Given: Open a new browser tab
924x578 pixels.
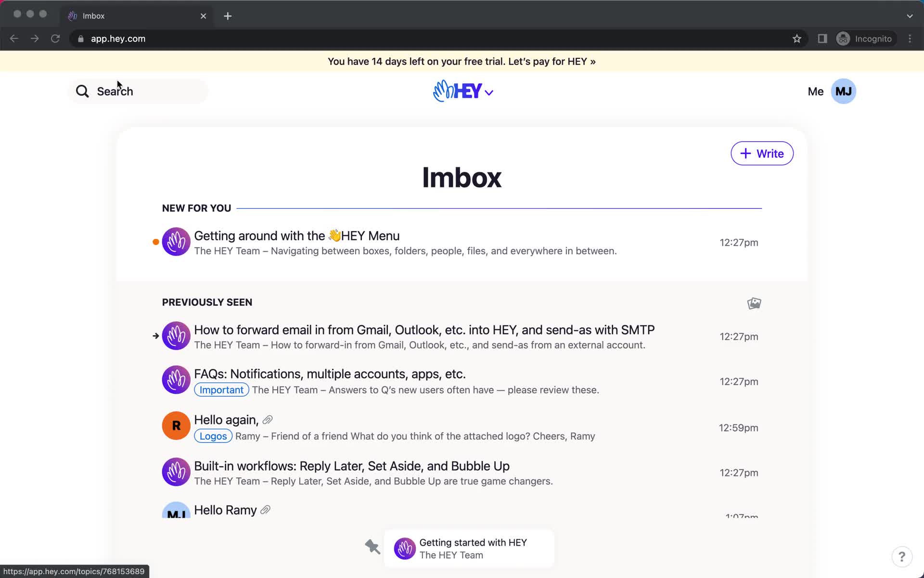Looking at the screenshot, I should (x=228, y=16).
